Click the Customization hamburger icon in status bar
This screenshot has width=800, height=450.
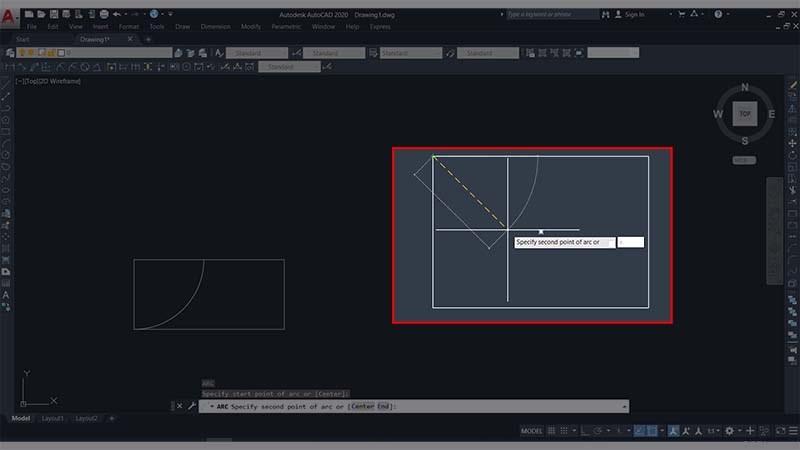pyautogui.click(x=793, y=431)
